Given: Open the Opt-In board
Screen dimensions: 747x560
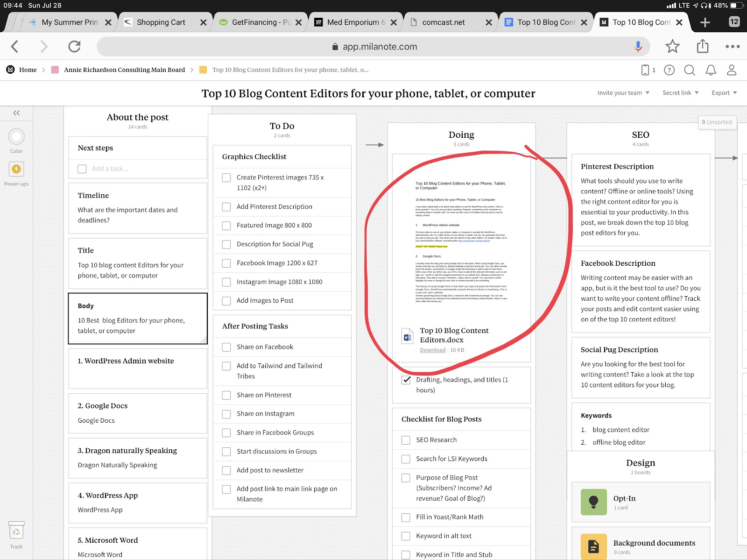Looking at the screenshot, I should [x=641, y=502].
